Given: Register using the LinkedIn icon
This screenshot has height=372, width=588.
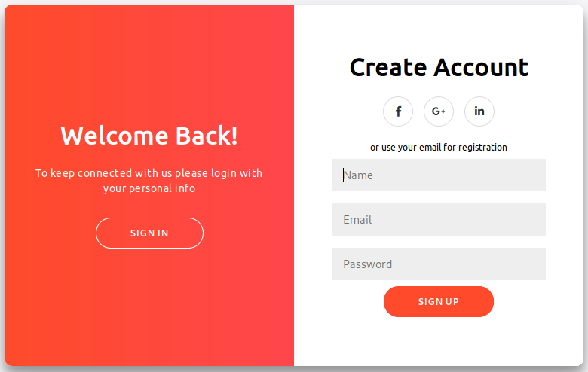Looking at the screenshot, I should [479, 111].
